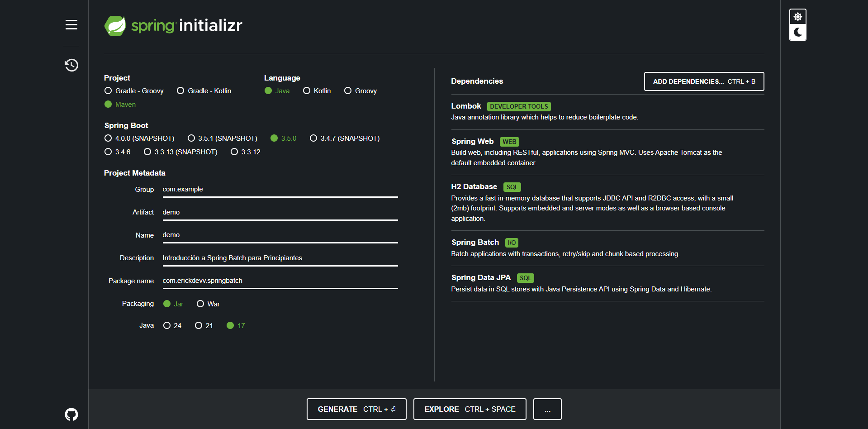This screenshot has height=429, width=868.
Task: Select Maven project type
Action: coord(120,105)
